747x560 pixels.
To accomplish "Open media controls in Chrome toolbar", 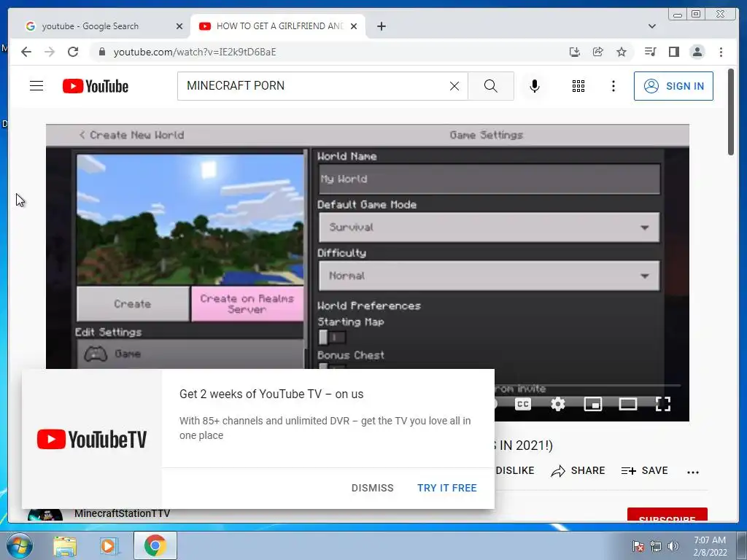I will [x=650, y=52].
